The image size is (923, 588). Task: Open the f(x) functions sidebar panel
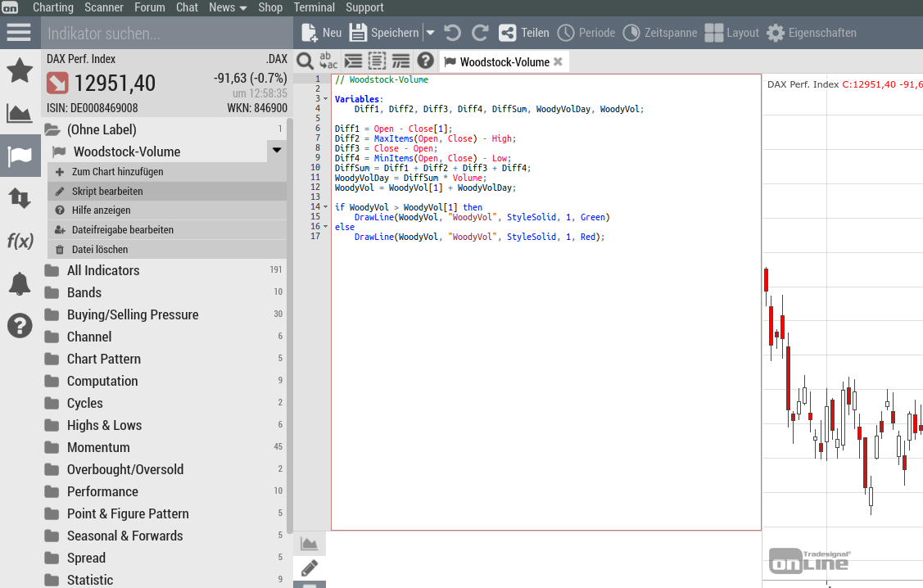(19, 241)
